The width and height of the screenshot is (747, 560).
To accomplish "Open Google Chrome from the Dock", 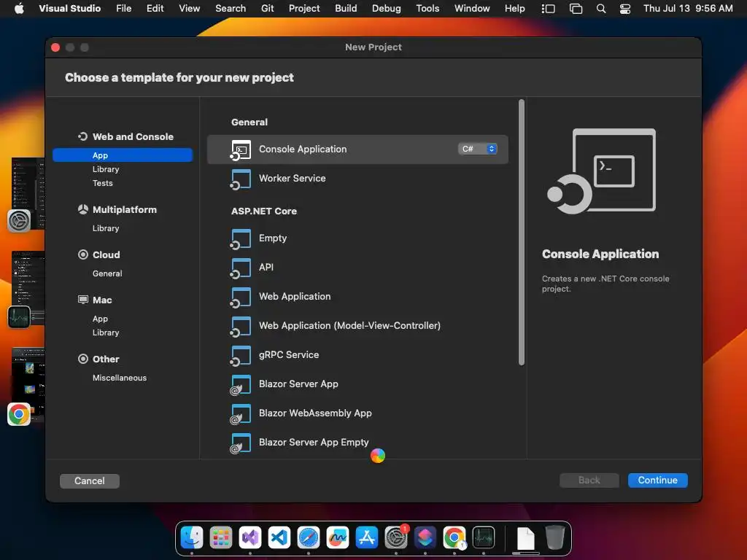I will (454, 537).
